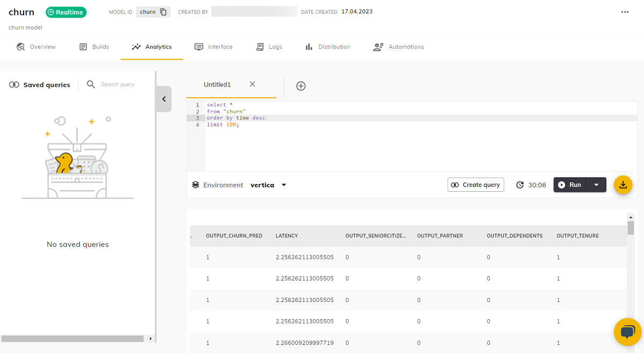Copy the churn model ID

tap(164, 12)
